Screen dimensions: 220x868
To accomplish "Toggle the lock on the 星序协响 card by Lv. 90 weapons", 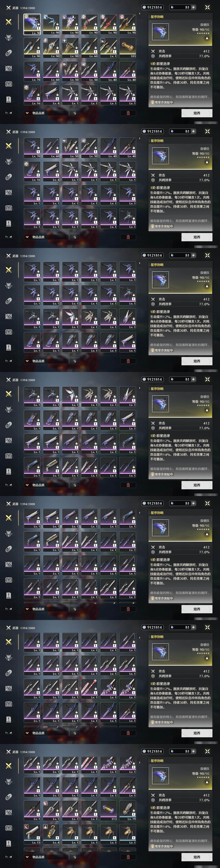I will coord(207,38).
